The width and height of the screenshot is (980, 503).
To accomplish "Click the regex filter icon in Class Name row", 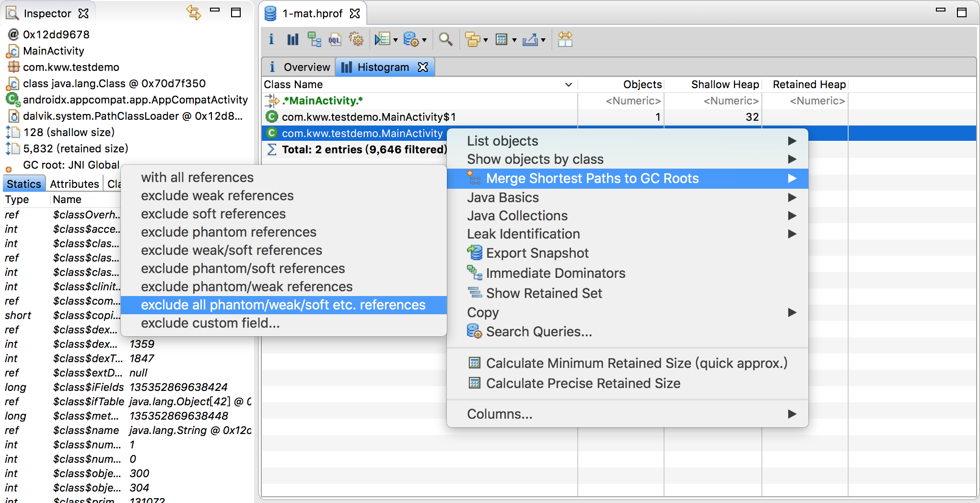I will [x=272, y=100].
